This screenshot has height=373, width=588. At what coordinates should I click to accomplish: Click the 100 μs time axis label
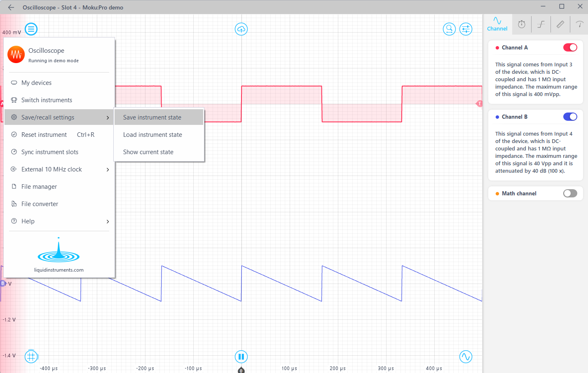click(x=289, y=368)
